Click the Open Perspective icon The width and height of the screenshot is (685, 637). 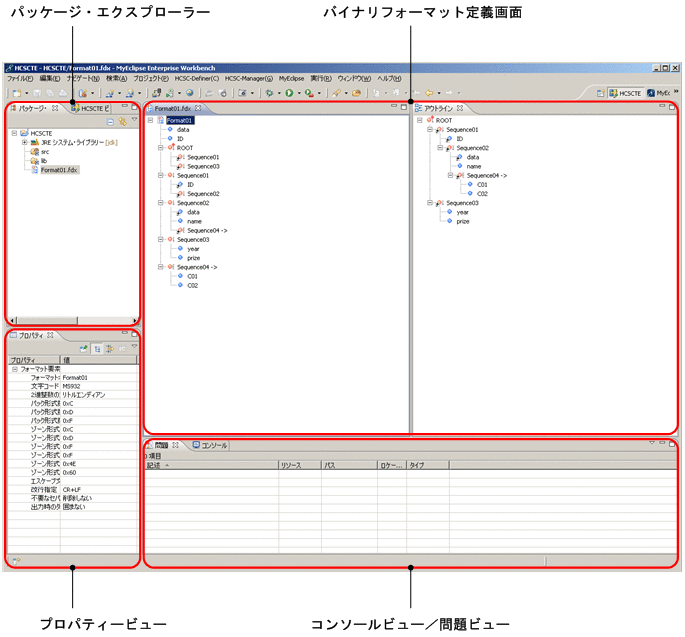[x=601, y=93]
